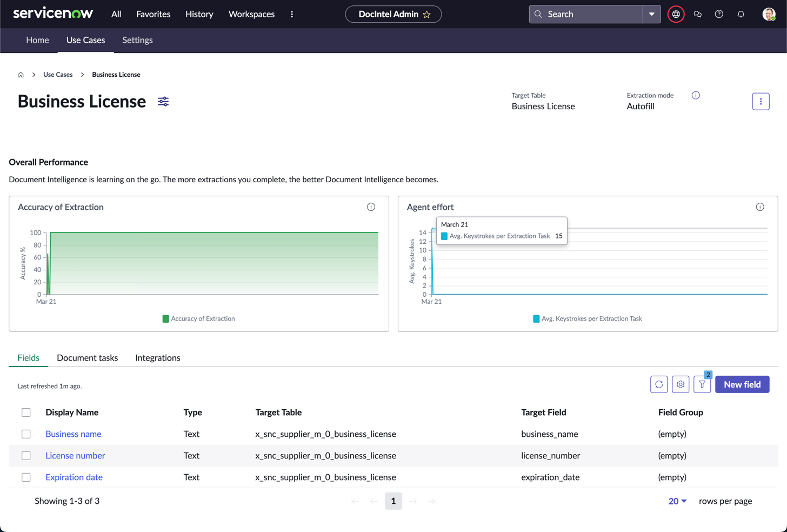Open the table settings gear icon
This screenshot has height=532, width=787.
[681, 384]
